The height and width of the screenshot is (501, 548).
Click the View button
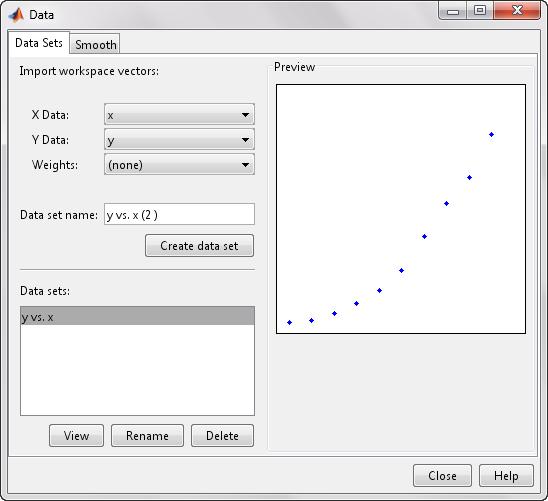(76, 436)
